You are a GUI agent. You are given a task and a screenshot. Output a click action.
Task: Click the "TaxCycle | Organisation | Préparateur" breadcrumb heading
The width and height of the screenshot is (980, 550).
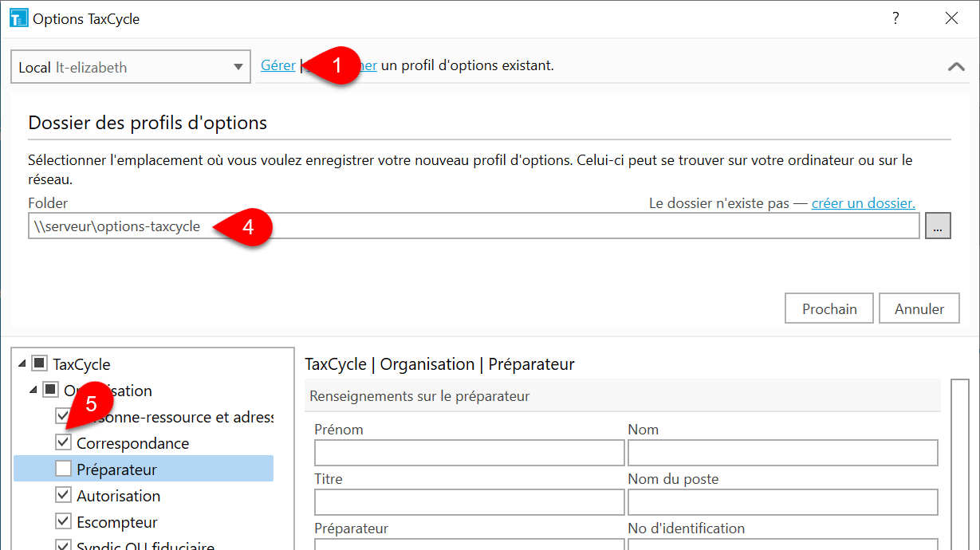click(439, 364)
